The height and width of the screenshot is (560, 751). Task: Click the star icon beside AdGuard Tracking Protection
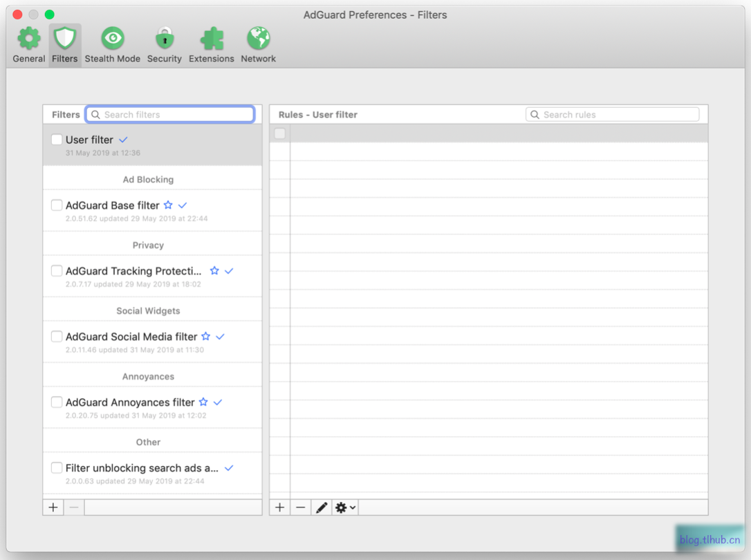click(x=214, y=271)
